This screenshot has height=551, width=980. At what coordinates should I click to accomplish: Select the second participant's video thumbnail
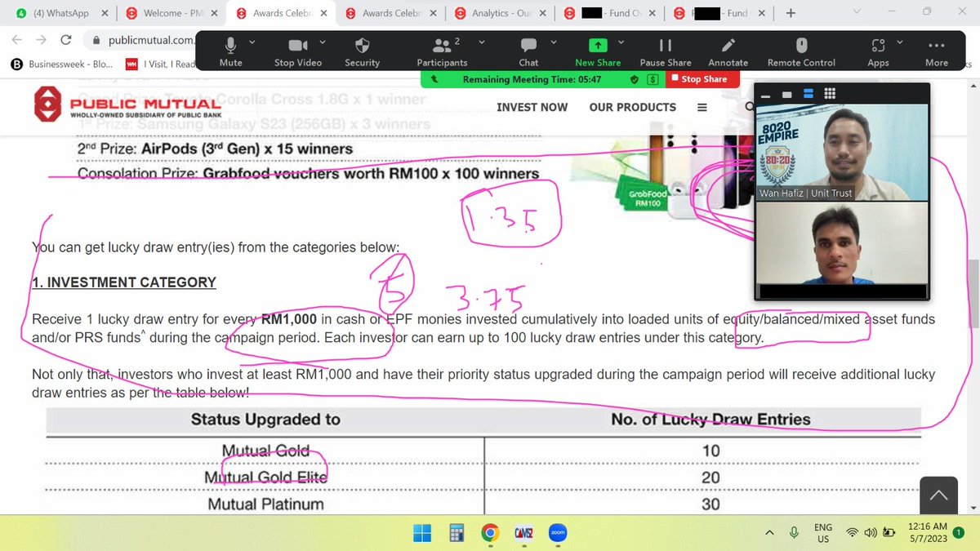[x=843, y=249]
